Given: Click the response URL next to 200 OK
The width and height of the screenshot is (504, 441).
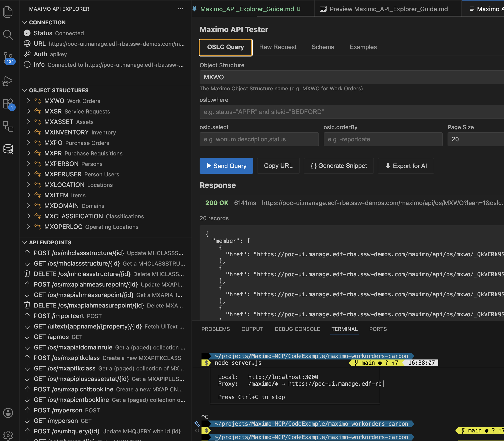Looking at the screenshot, I should [383, 203].
